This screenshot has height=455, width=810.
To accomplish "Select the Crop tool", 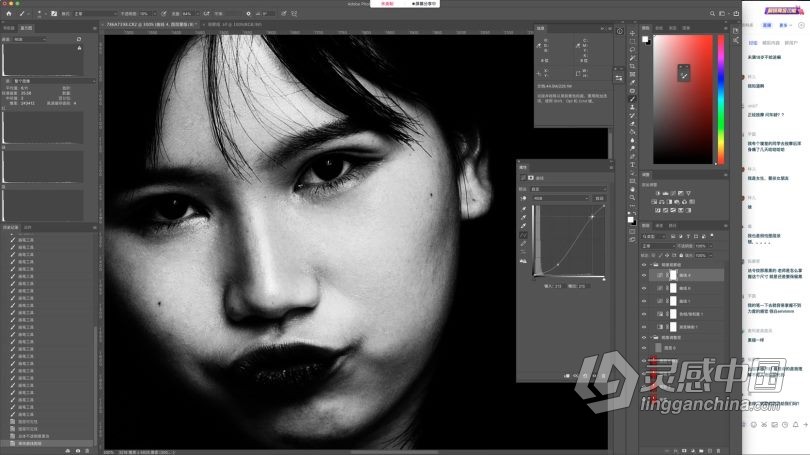I will 632,66.
